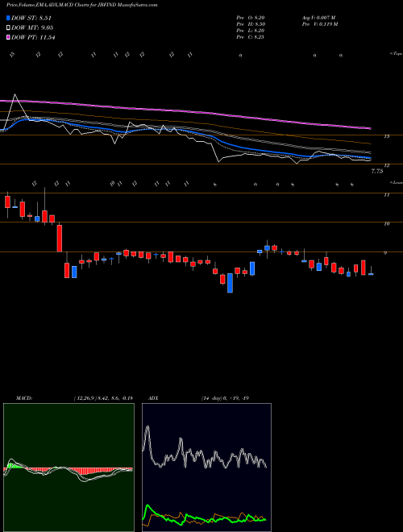Viewport: 403px width, 532px height.
Task: Click the '<Lows' label on right edge
Action: 396,182
